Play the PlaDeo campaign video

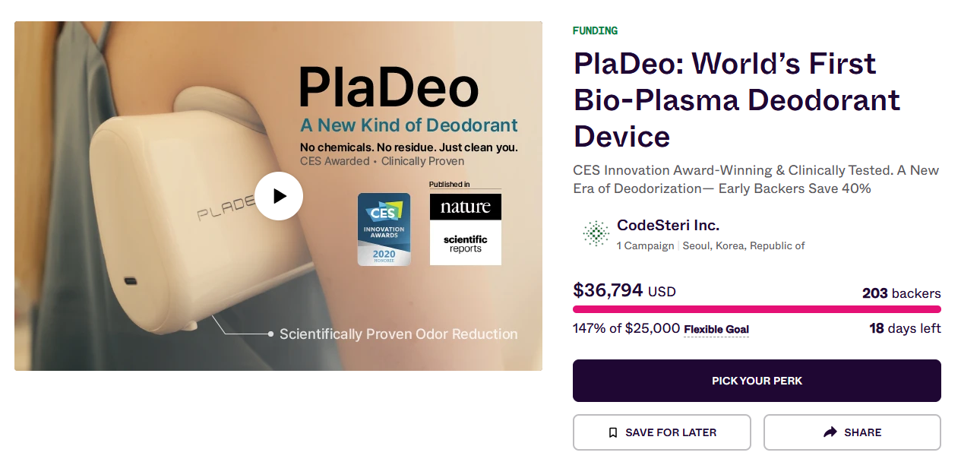(279, 196)
